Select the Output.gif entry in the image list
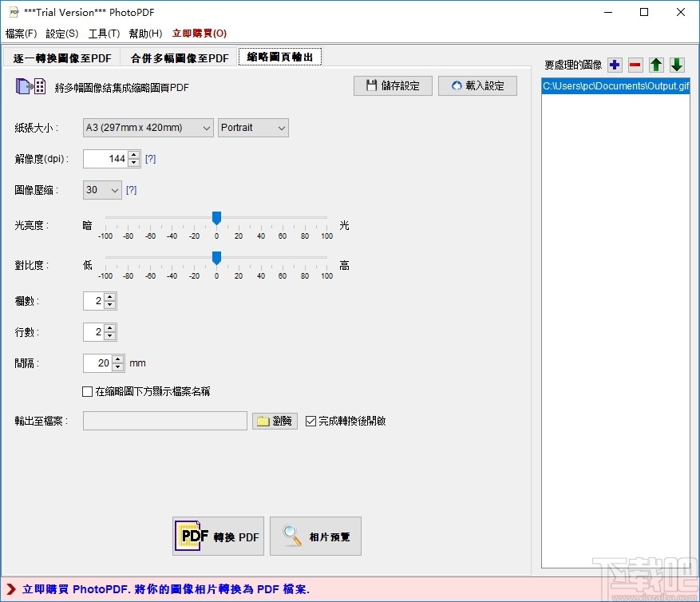700x602 pixels. click(615, 85)
